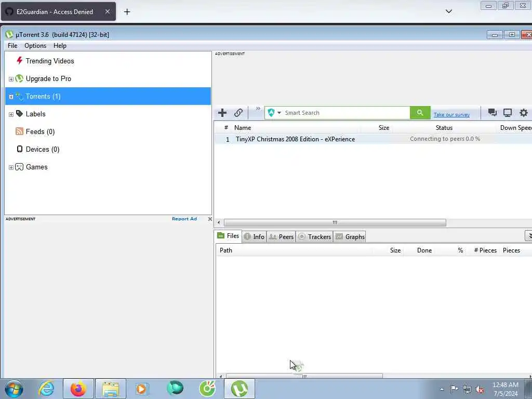This screenshot has width=532, height=399.
Task: Close the sidebar advertisement
Action: point(210,219)
